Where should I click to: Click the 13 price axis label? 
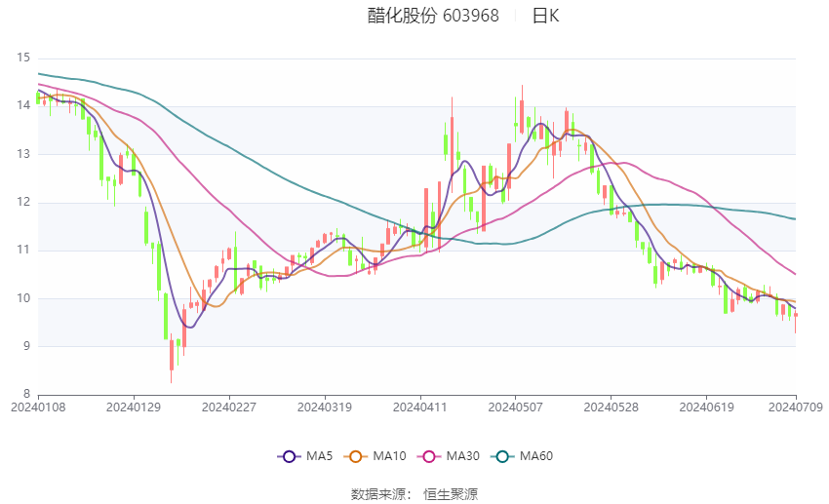click(x=23, y=154)
